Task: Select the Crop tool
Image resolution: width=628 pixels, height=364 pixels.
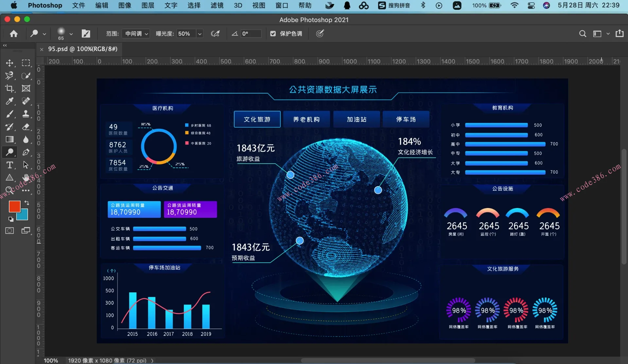Action: [x=10, y=88]
